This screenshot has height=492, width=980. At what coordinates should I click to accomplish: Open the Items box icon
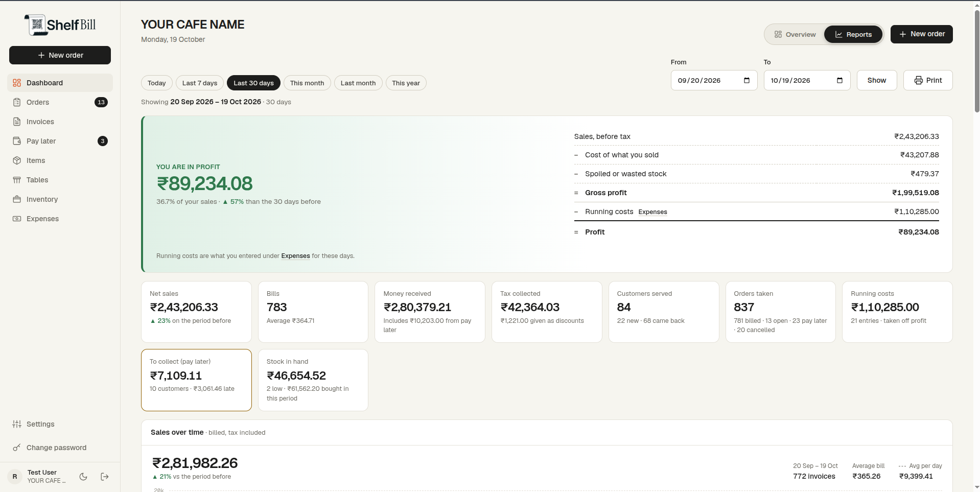[17, 160]
